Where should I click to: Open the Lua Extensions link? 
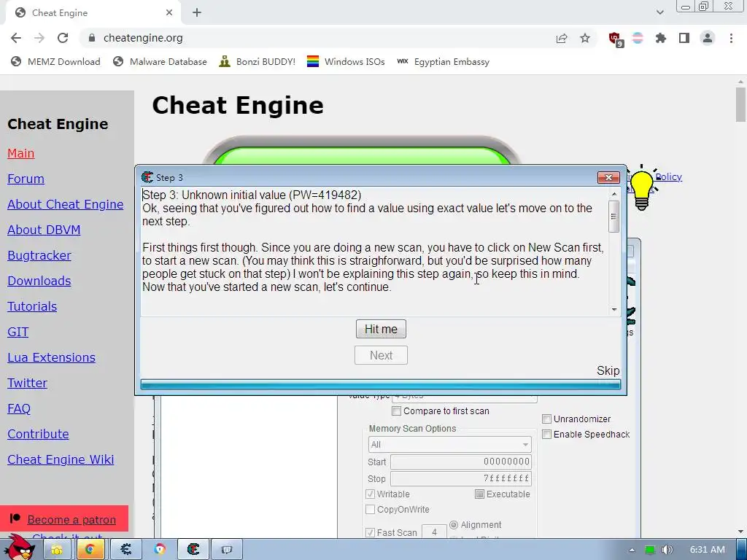pyautogui.click(x=52, y=357)
